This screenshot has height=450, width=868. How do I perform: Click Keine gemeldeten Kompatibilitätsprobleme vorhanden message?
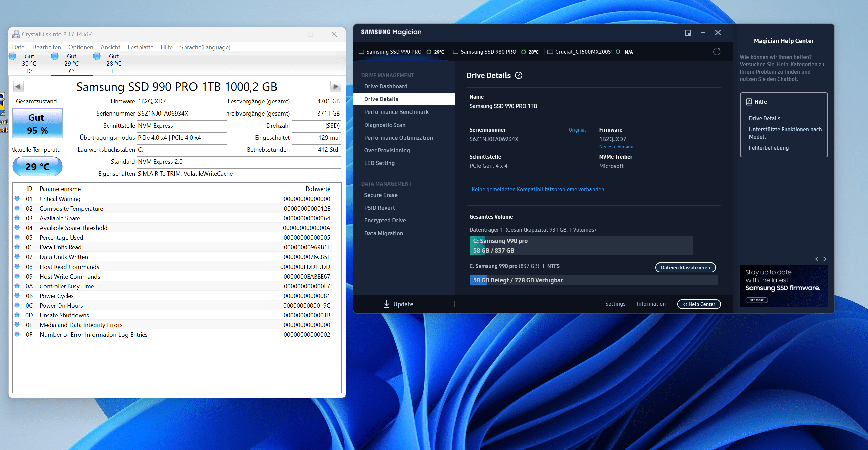(539, 189)
